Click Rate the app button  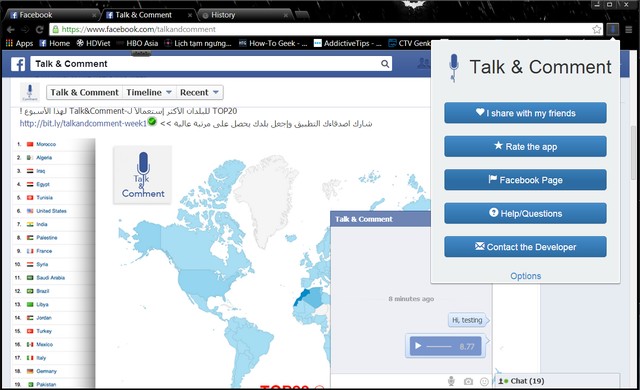pyautogui.click(x=525, y=146)
